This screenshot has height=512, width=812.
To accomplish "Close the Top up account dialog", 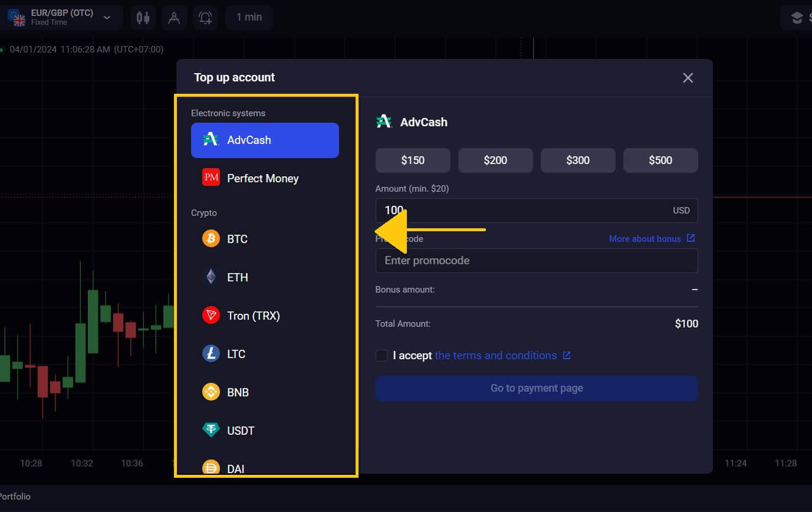I will [x=688, y=78].
